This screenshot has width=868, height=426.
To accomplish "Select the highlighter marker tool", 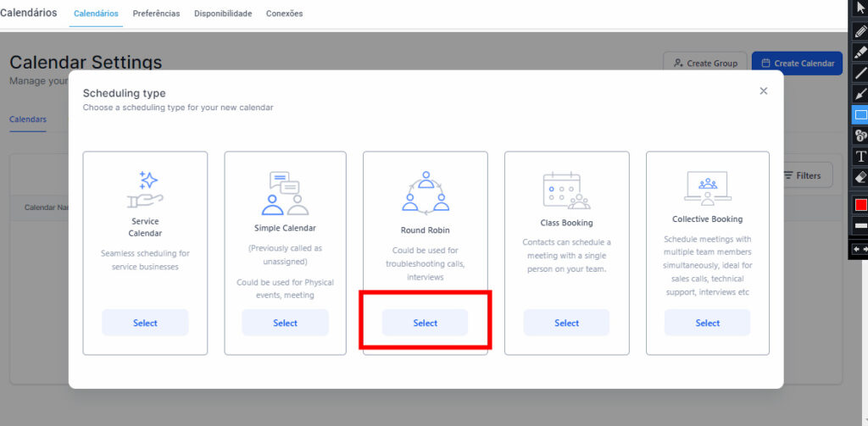I will pos(860,52).
